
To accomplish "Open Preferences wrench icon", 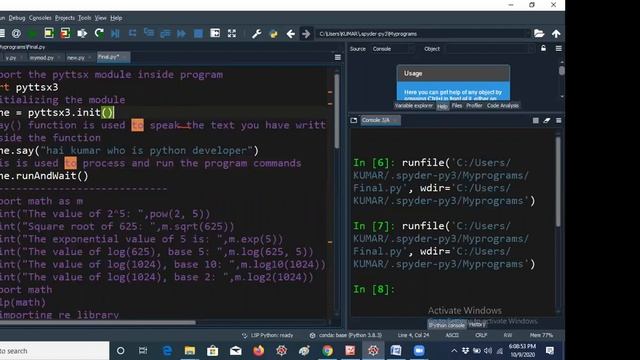I will tap(256, 33).
